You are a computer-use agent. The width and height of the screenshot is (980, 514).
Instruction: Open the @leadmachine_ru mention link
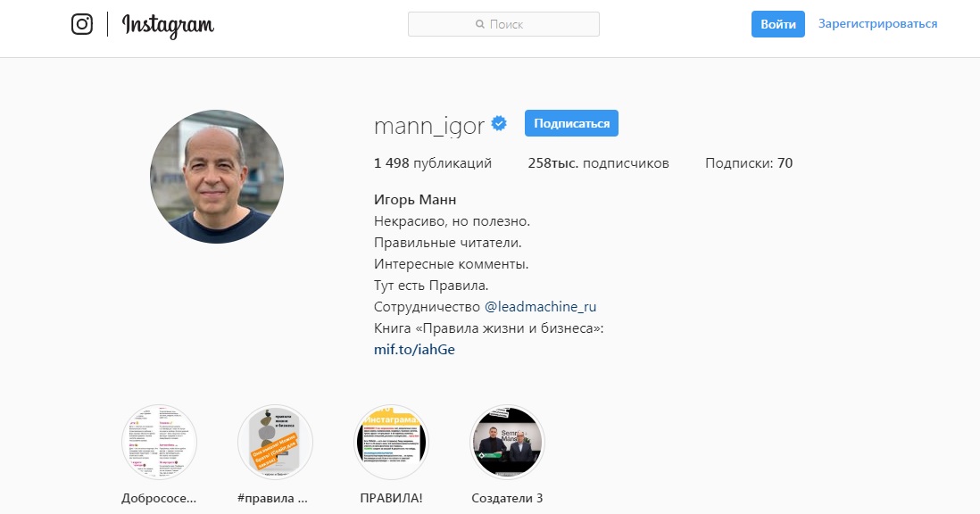540,307
